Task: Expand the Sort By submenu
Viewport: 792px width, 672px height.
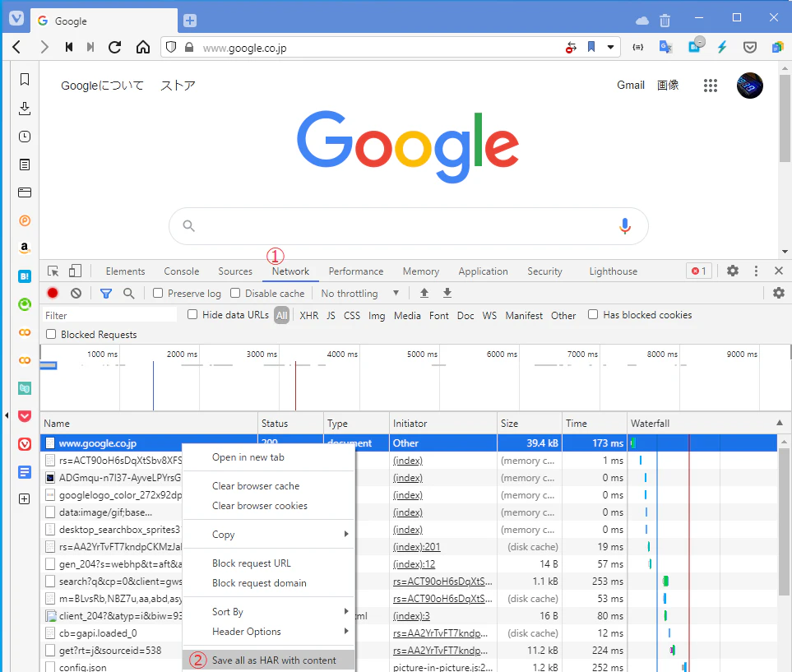Action: pos(268,612)
